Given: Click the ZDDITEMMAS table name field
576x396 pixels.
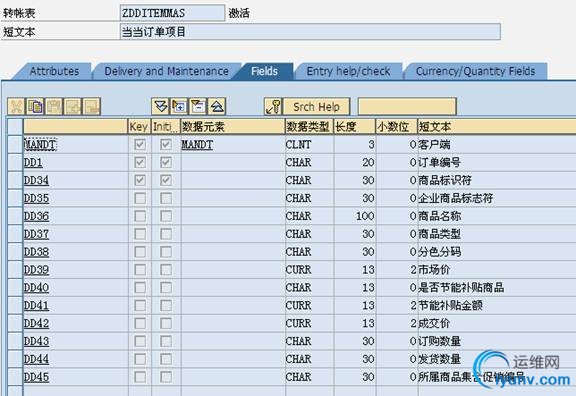Looking at the screenshot, I should 172,13.
